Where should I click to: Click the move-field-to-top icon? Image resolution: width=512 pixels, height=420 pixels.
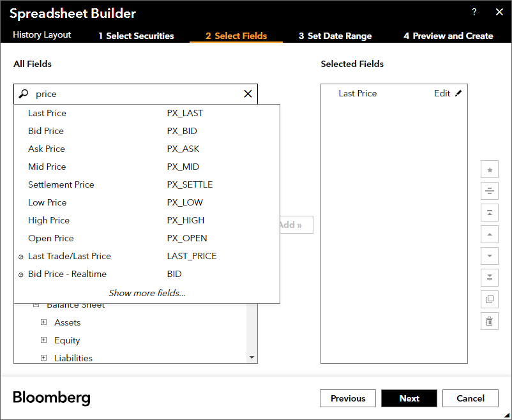coord(489,213)
